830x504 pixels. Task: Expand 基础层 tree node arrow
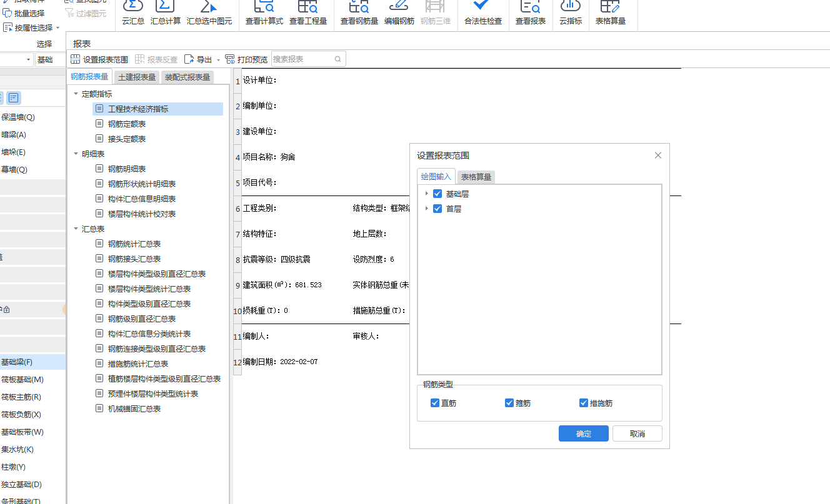pos(426,194)
